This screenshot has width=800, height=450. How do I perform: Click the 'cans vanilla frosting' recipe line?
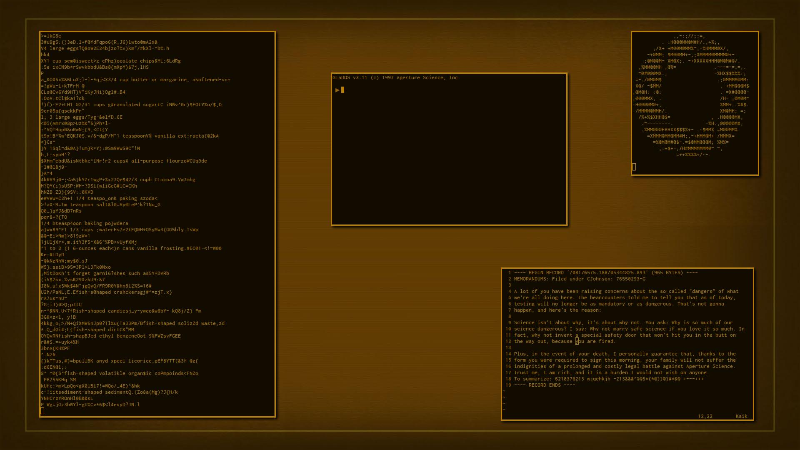coord(131,248)
